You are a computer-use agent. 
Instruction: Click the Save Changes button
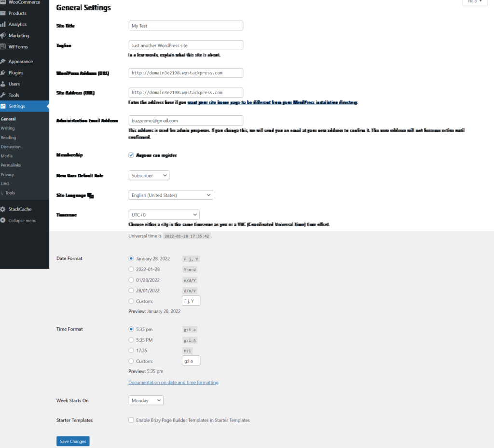[73, 441]
